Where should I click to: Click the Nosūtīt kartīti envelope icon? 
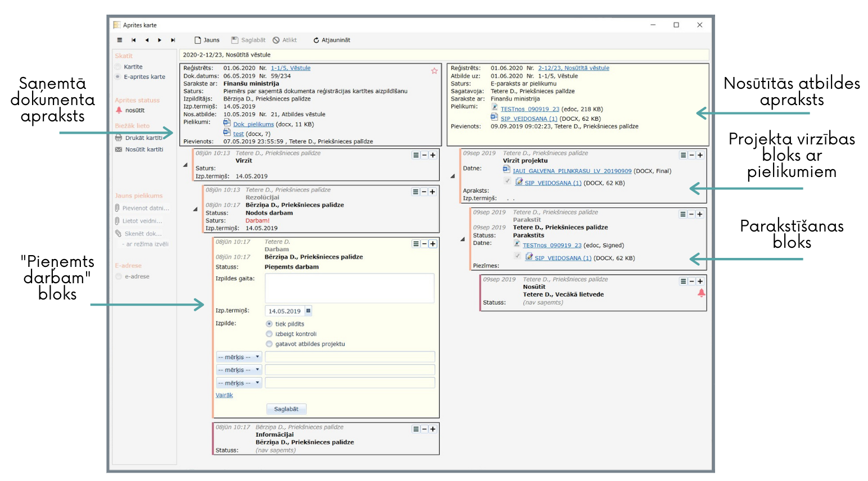point(119,149)
